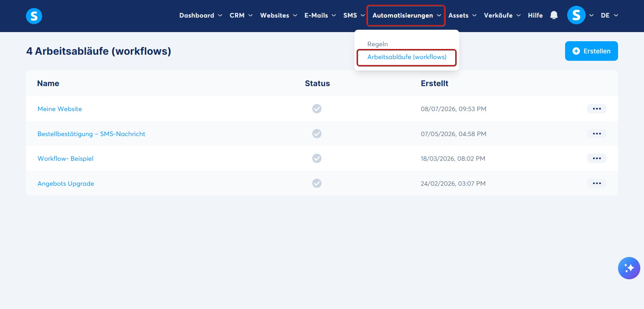This screenshot has width=644, height=309.
Task: Expand the E-Mails menu
Action: click(320, 15)
